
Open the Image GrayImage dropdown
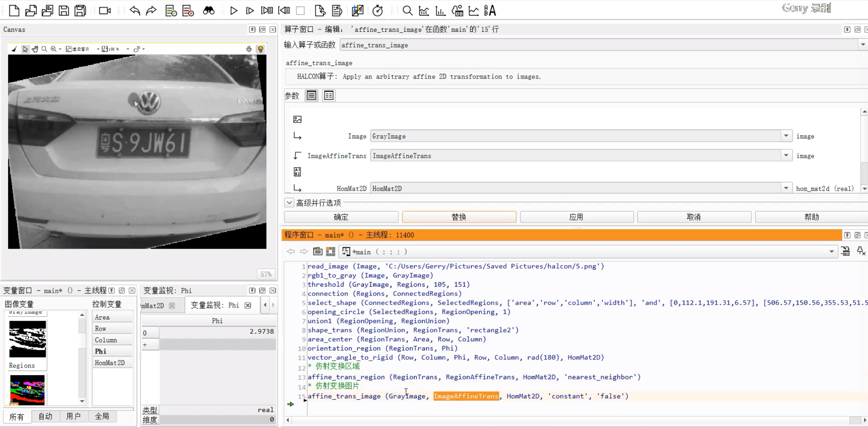pyautogui.click(x=786, y=136)
